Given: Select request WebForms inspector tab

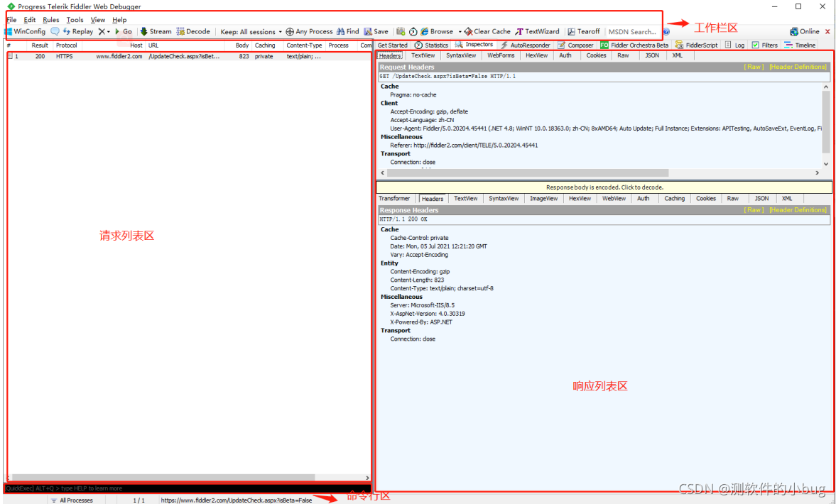Looking at the screenshot, I should (x=501, y=55).
